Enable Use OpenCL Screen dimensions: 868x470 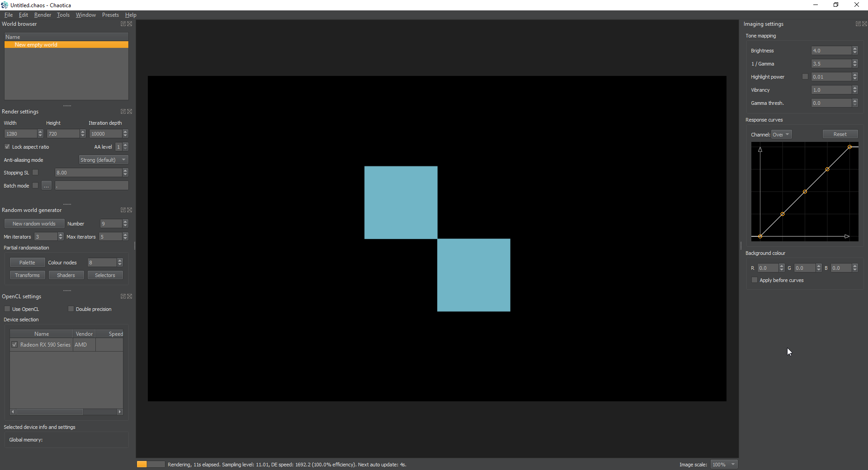tap(7, 309)
